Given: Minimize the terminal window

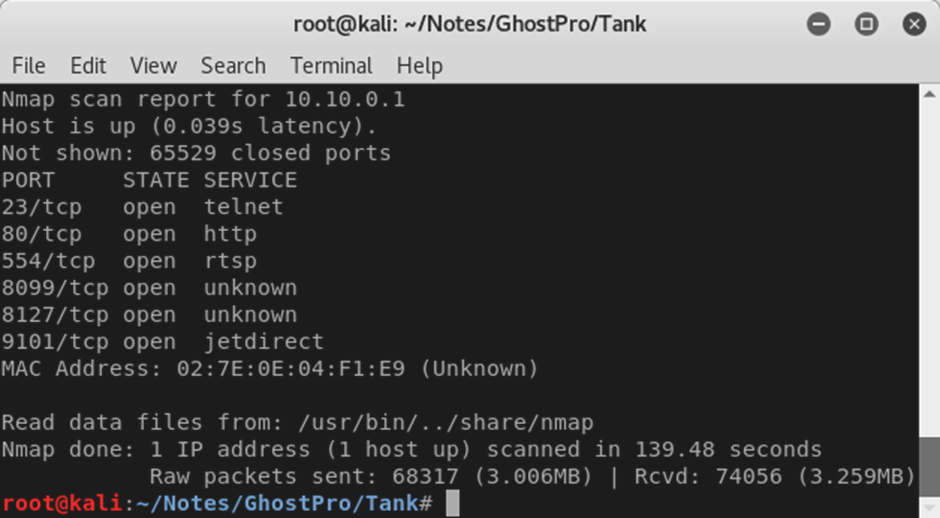Looking at the screenshot, I should tap(818, 24).
